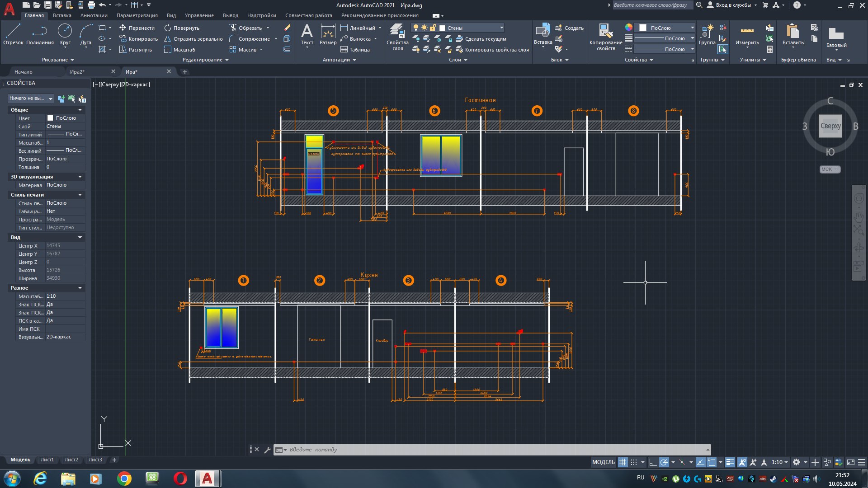Switch to the Начало tab
Image resolution: width=868 pixels, height=488 pixels.
pos(23,72)
